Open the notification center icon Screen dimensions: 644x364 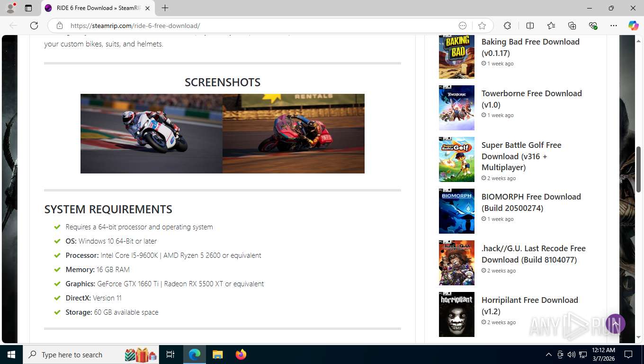[x=628, y=355]
